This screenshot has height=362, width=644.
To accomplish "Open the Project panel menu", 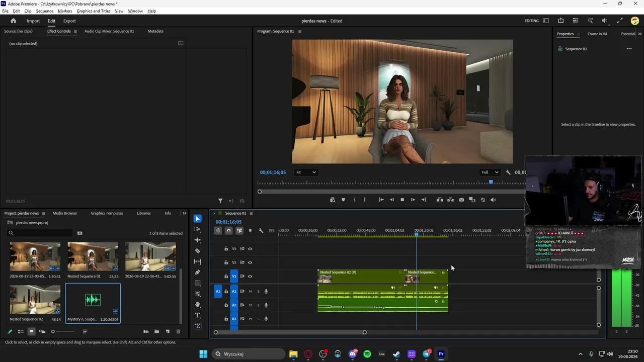I will point(43,213).
